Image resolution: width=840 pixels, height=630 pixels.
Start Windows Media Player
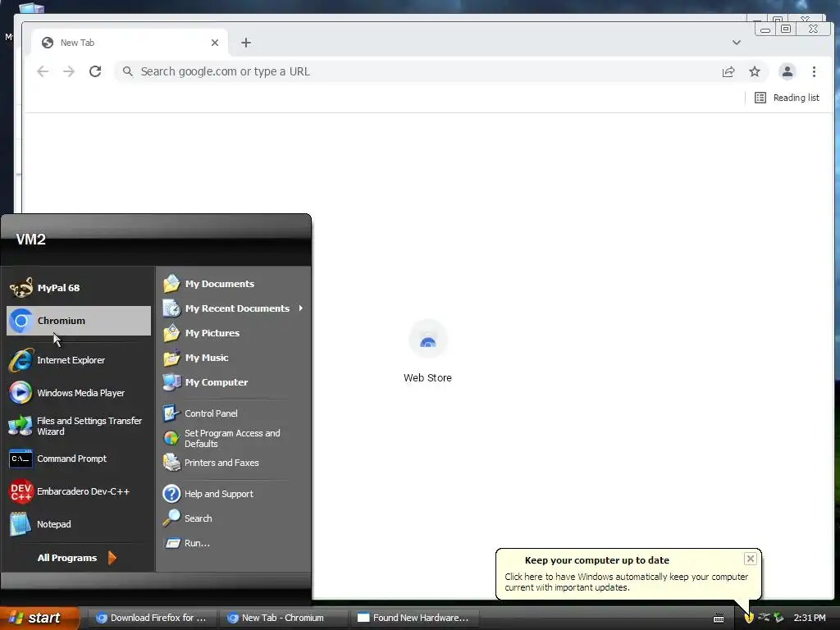[x=78, y=393]
